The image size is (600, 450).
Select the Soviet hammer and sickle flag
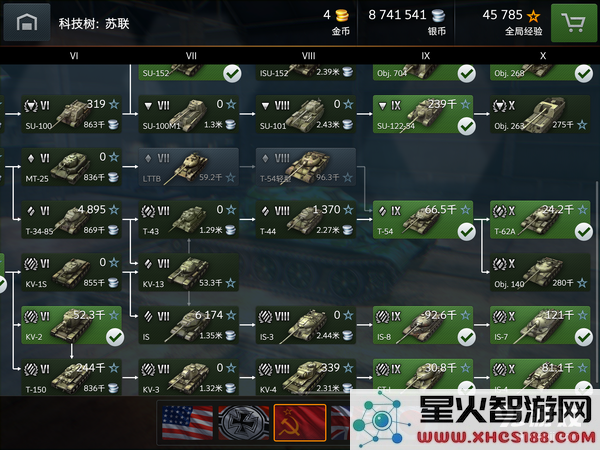tap(300, 422)
